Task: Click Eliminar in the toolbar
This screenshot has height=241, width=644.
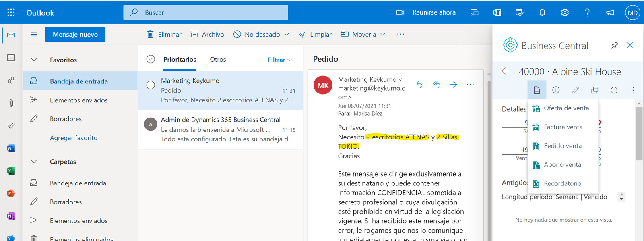Action: (164, 34)
